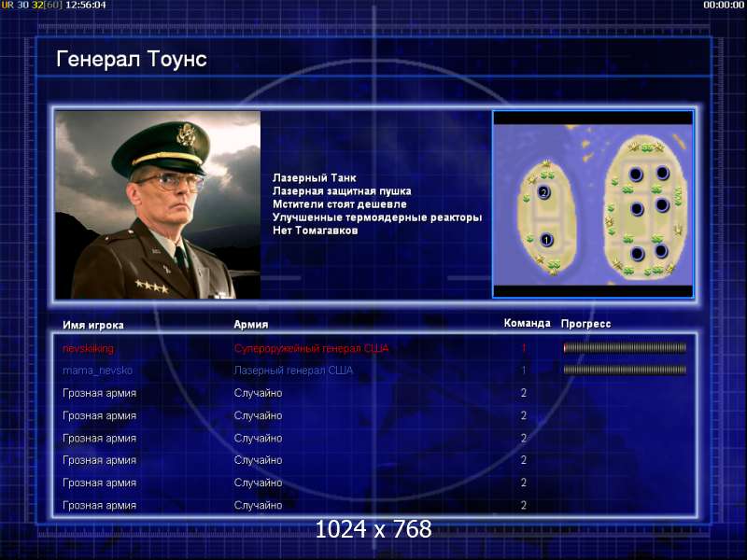The image size is (747, 560).
Task: Click the General Townes portrait image
Action: coord(158,204)
